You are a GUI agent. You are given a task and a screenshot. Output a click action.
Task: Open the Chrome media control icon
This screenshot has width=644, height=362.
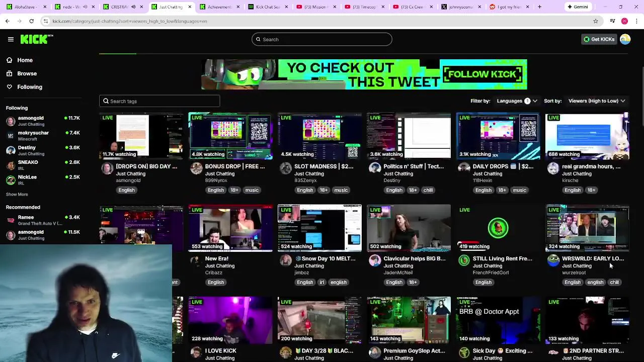coord(612,21)
